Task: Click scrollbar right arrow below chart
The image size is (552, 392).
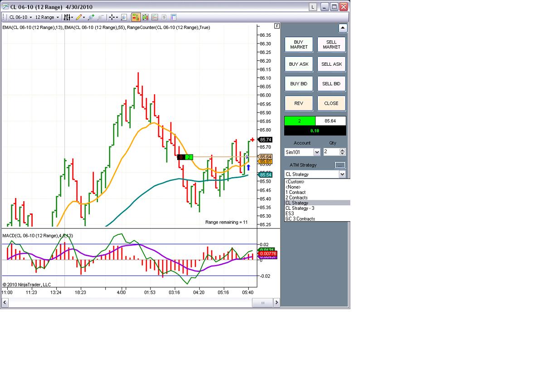Action: (276, 303)
